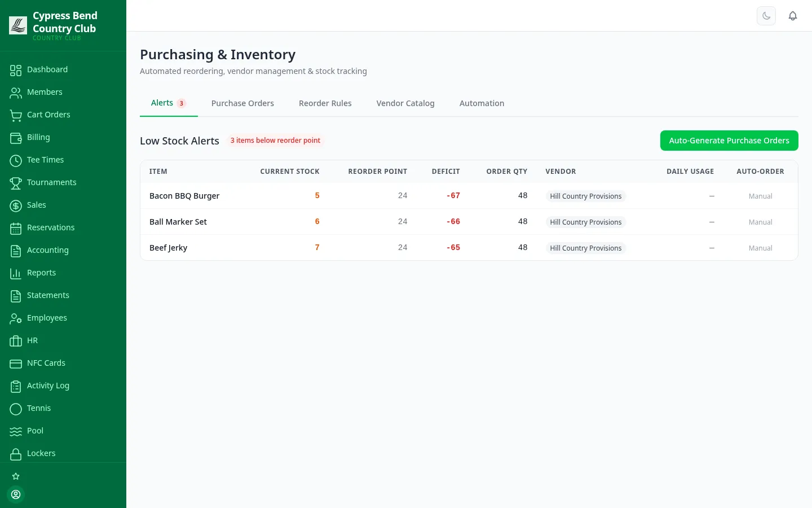812x508 pixels.
Task: Switch to the Alerts tab
Action: click(x=169, y=103)
